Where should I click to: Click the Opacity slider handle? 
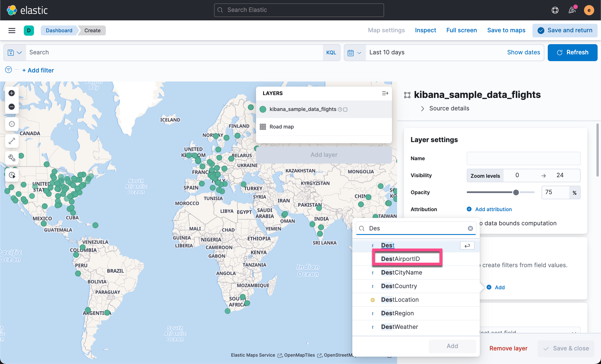coord(516,192)
